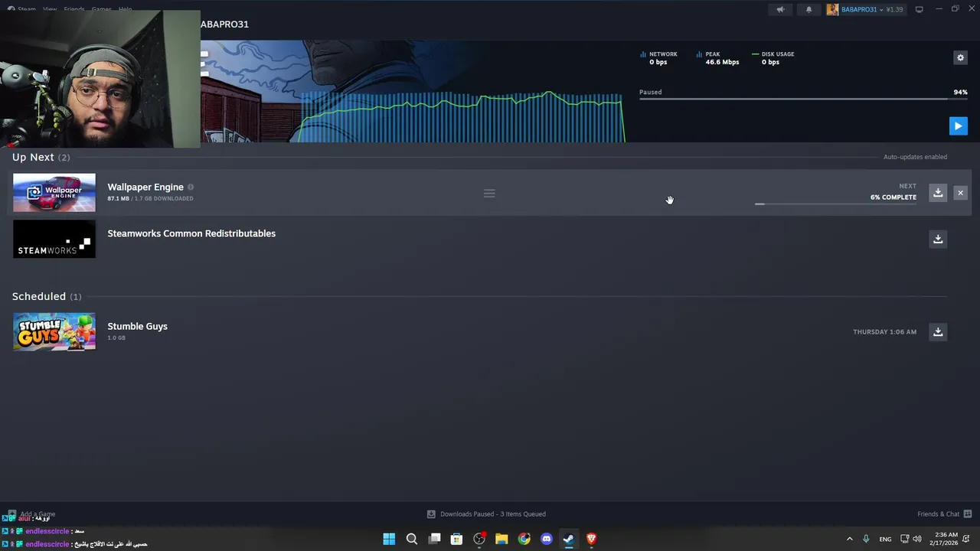Remove Wallpaper Engine from the queue
The height and width of the screenshot is (551, 980).
[960, 193]
